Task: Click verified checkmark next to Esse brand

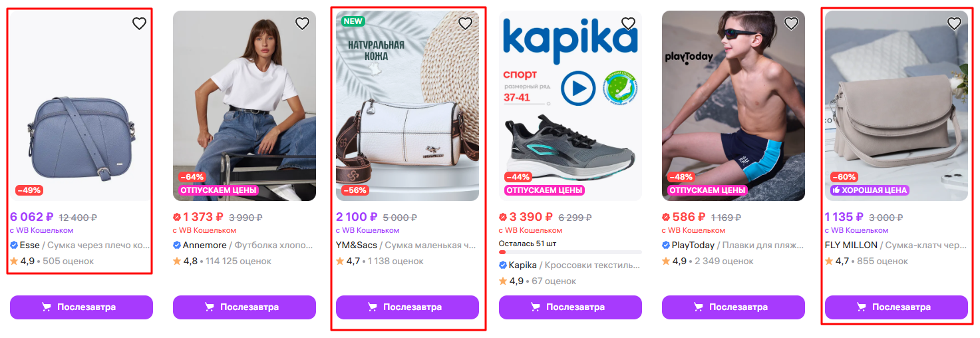Action: (x=14, y=245)
